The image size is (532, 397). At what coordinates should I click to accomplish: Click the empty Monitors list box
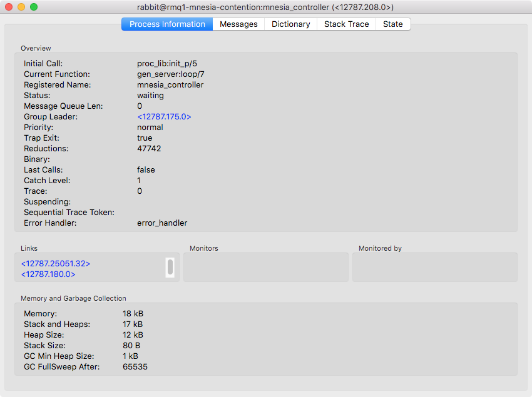coord(266,267)
